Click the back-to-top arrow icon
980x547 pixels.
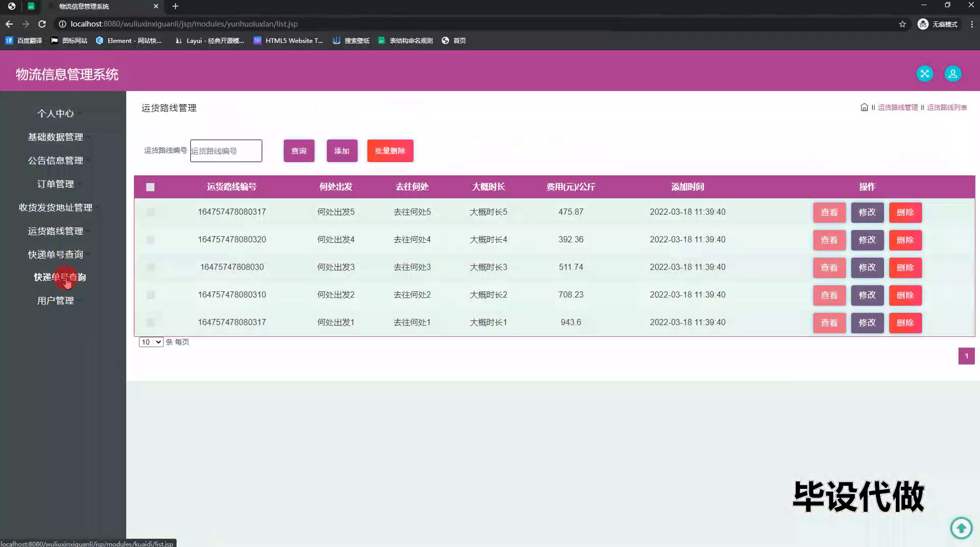coord(961,528)
